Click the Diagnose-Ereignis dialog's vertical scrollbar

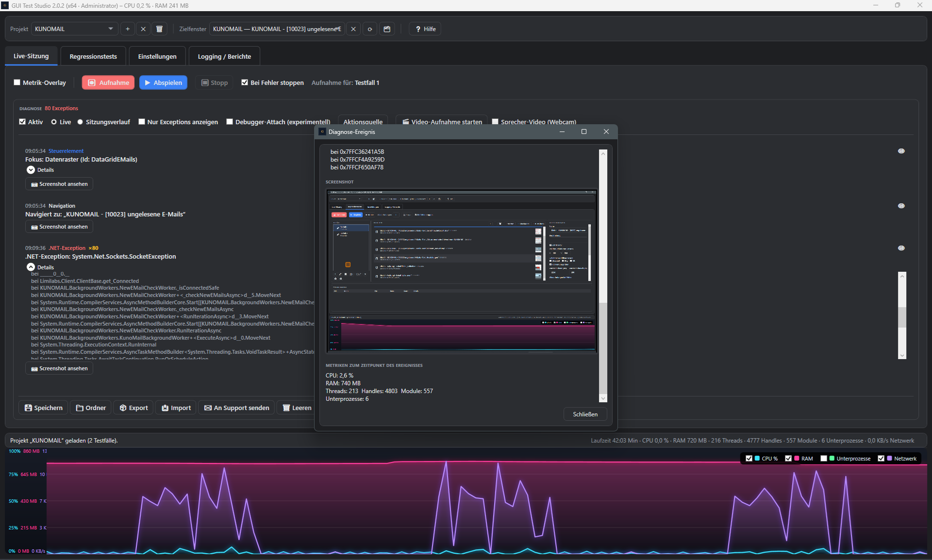[603, 276]
